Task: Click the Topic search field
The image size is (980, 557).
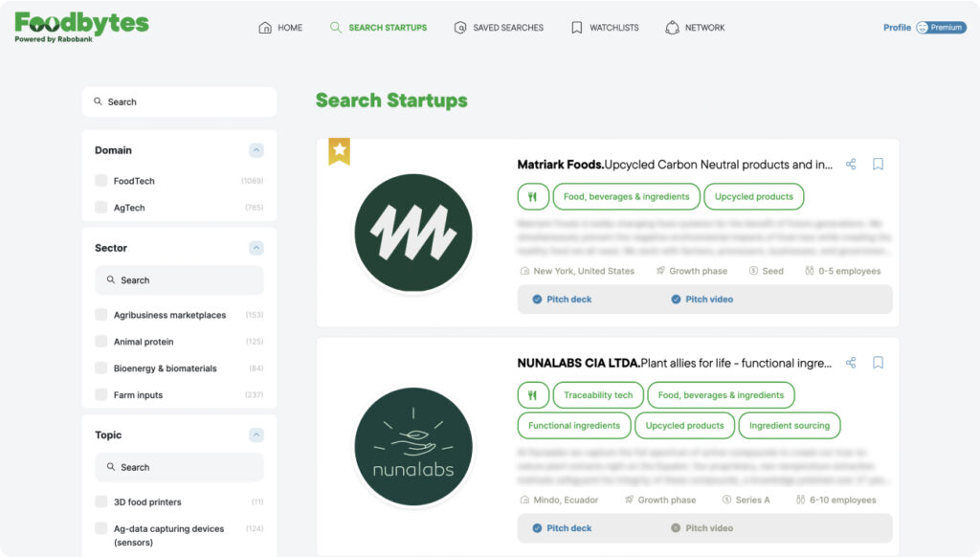Action: click(x=179, y=467)
